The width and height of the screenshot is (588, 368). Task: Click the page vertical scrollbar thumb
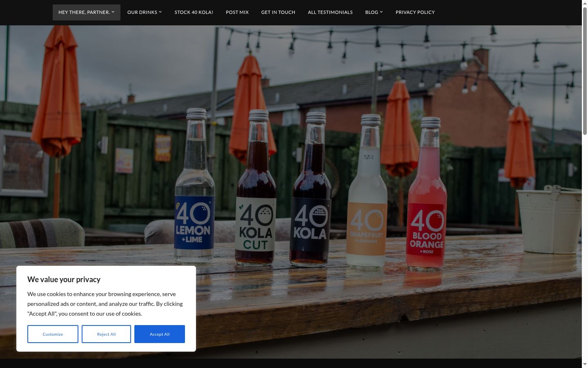pyautogui.click(x=585, y=71)
